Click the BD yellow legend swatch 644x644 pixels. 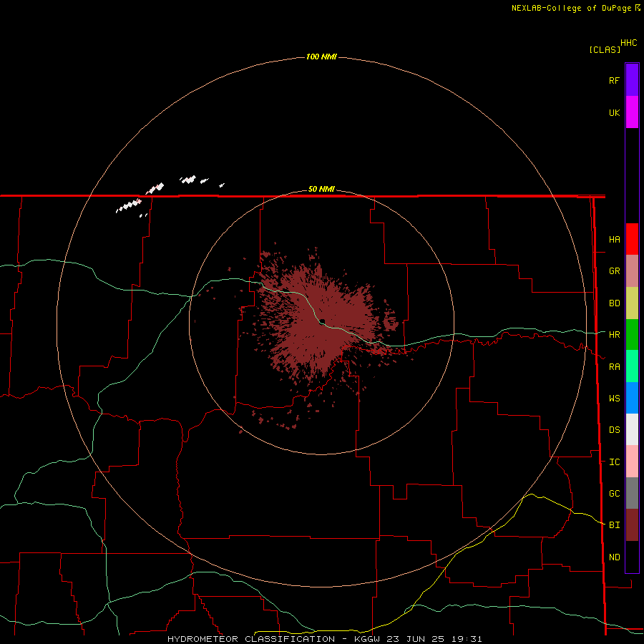point(632,303)
